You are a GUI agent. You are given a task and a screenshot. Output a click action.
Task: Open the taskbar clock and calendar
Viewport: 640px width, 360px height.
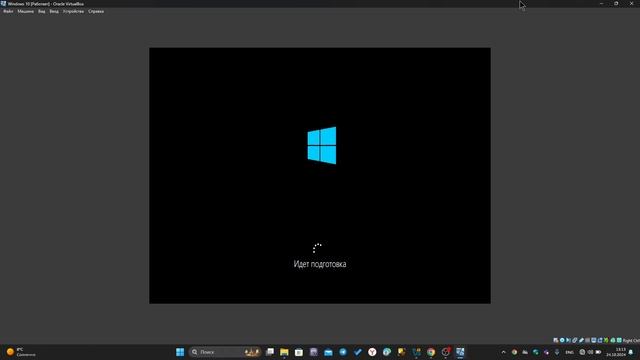pyautogui.click(x=616, y=352)
